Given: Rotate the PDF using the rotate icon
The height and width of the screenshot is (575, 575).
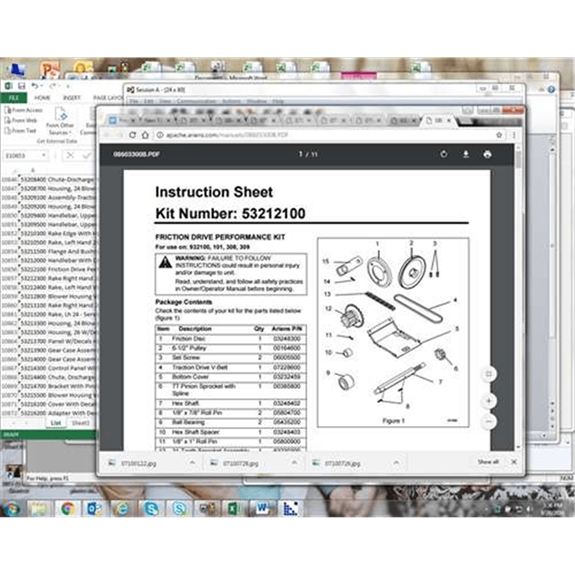Looking at the screenshot, I should point(444,154).
